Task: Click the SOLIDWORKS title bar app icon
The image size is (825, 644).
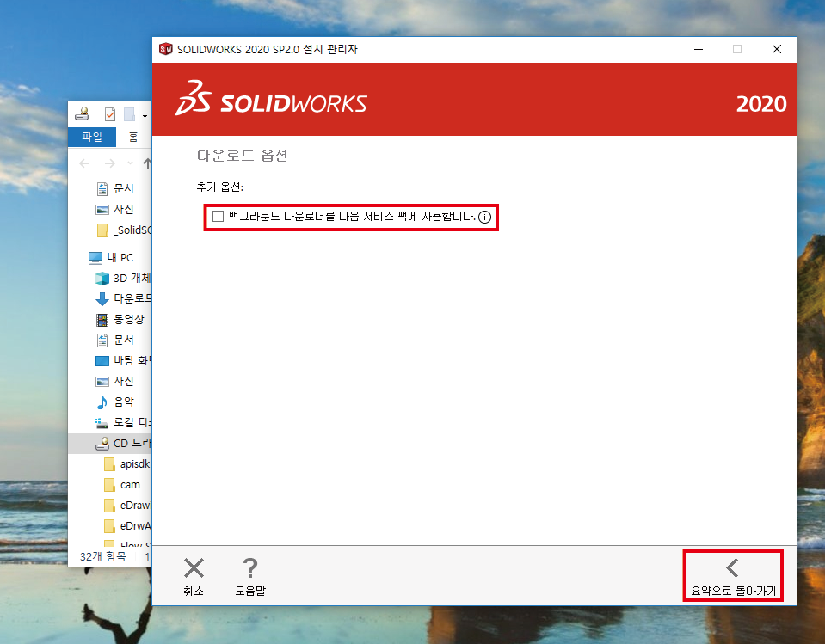Action: click(166, 49)
